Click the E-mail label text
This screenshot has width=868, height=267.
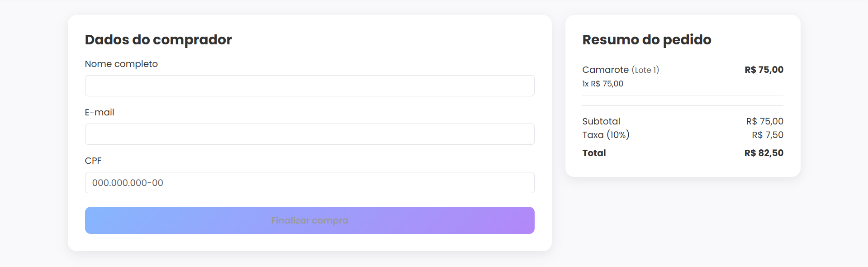coord(100,112)
